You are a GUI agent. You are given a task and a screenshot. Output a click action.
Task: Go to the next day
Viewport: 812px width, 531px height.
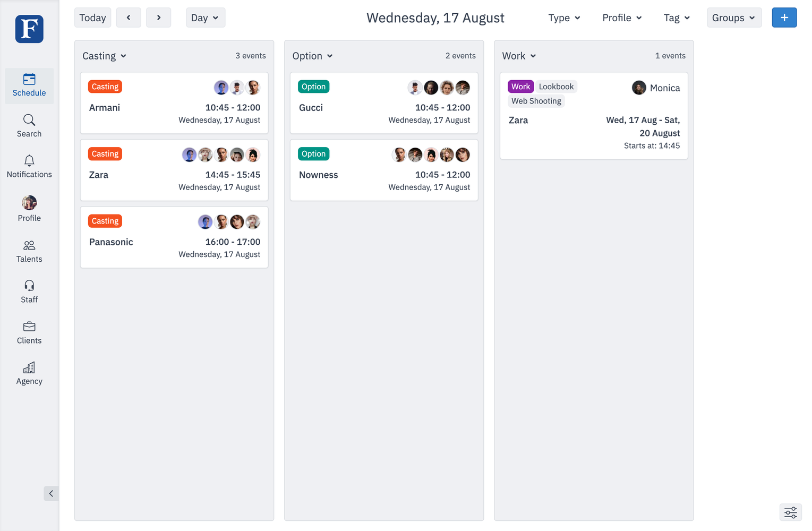coord(158,18)
